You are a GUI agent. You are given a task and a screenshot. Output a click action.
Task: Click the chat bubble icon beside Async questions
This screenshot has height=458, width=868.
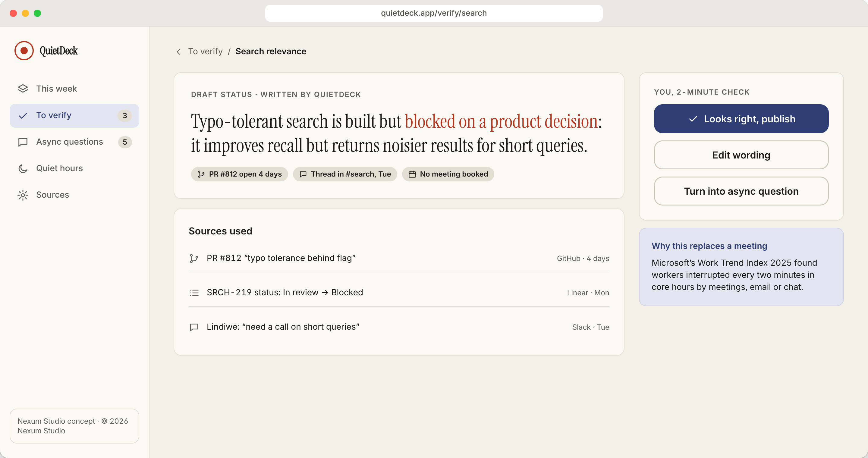23,142
